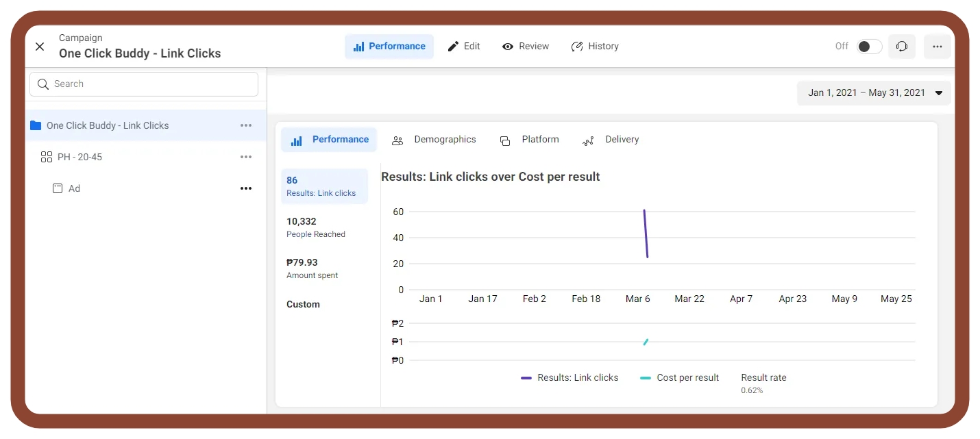Open the date range dropdown
This screenshot has height=439, width=980.
pyautogui.click(x=874, y=93)
